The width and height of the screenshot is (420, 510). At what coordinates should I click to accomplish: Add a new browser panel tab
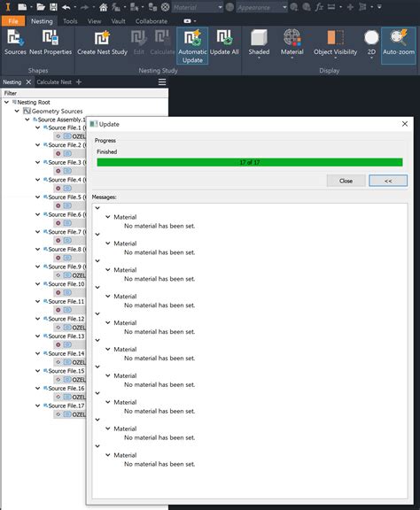[79, 82]
